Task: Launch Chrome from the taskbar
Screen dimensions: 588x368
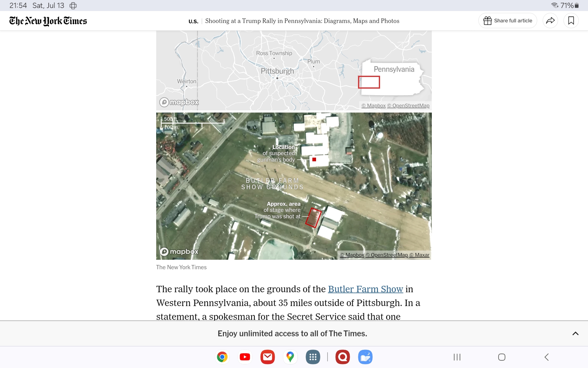Action: 222,357
